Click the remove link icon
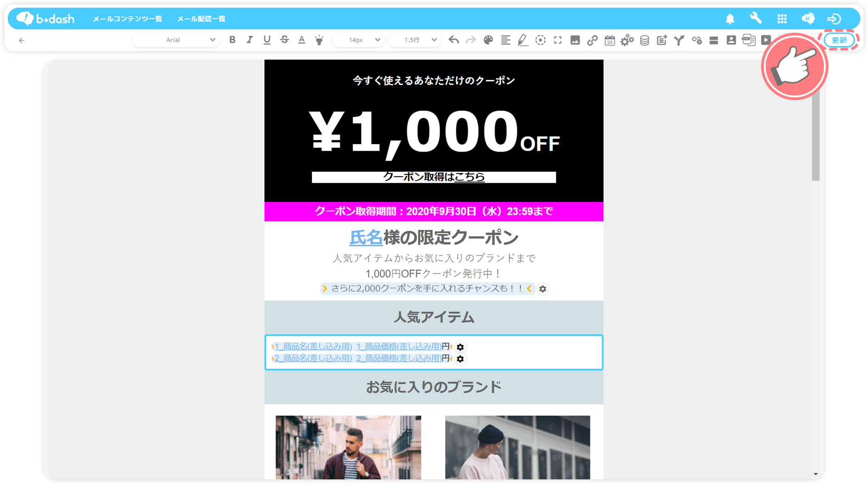The image size is (868, 488). click(697, 40)
